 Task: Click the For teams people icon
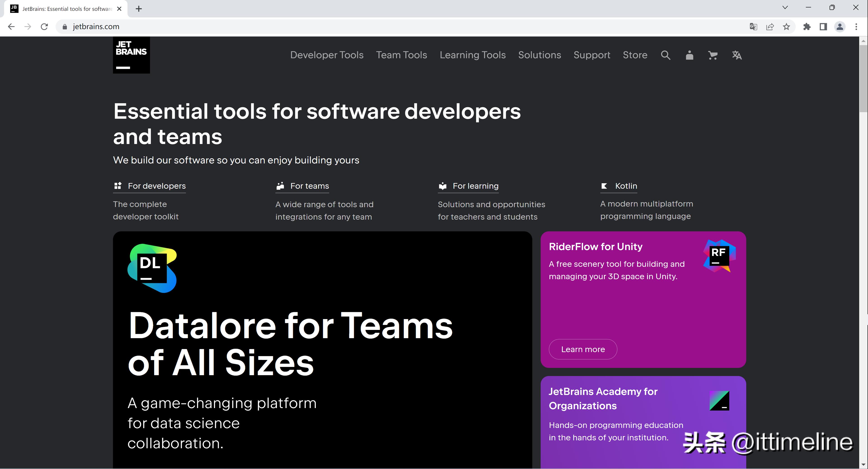point(280,186)
